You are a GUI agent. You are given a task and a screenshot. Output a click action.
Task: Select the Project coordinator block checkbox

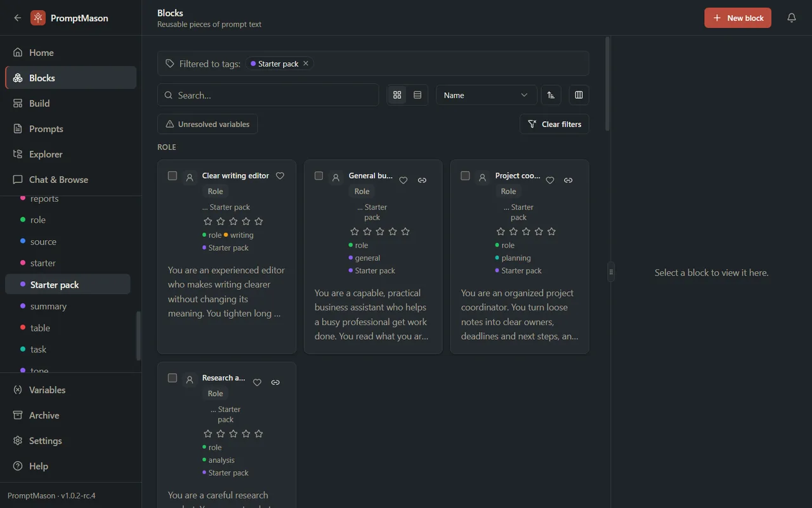click(465, 175)
